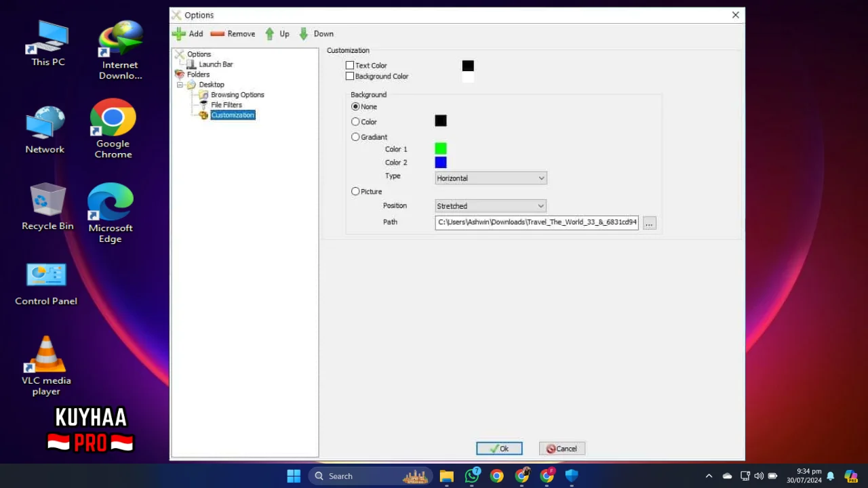The width and height of the screenshot is (868, 488).
Task: Click the Down arrow toolbar button
Action: (316, 33)
